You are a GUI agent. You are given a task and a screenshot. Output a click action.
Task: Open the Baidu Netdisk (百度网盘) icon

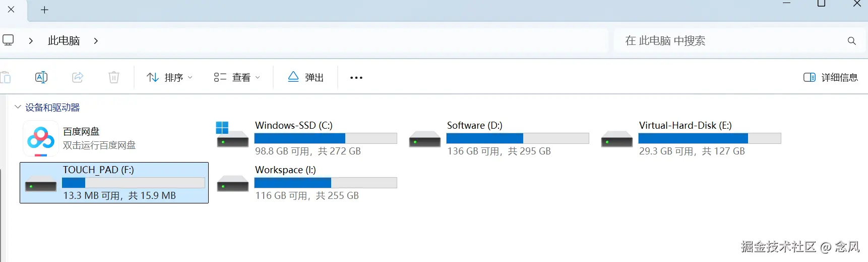(41, 138)
